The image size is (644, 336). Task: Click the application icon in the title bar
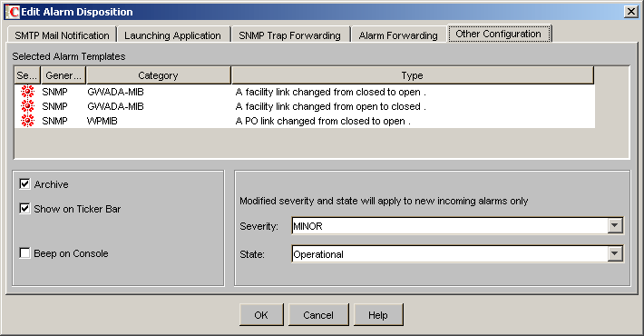coord(13,12)
